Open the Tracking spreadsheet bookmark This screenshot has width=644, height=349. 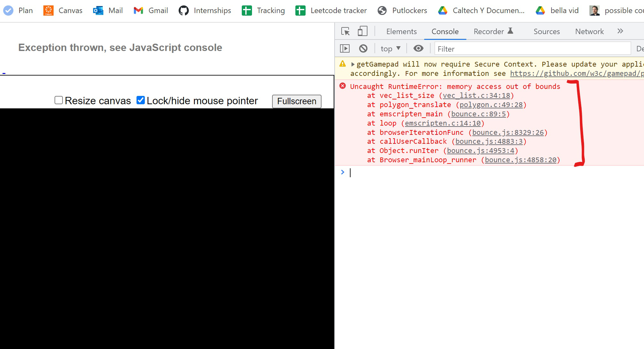pos(246,10)
